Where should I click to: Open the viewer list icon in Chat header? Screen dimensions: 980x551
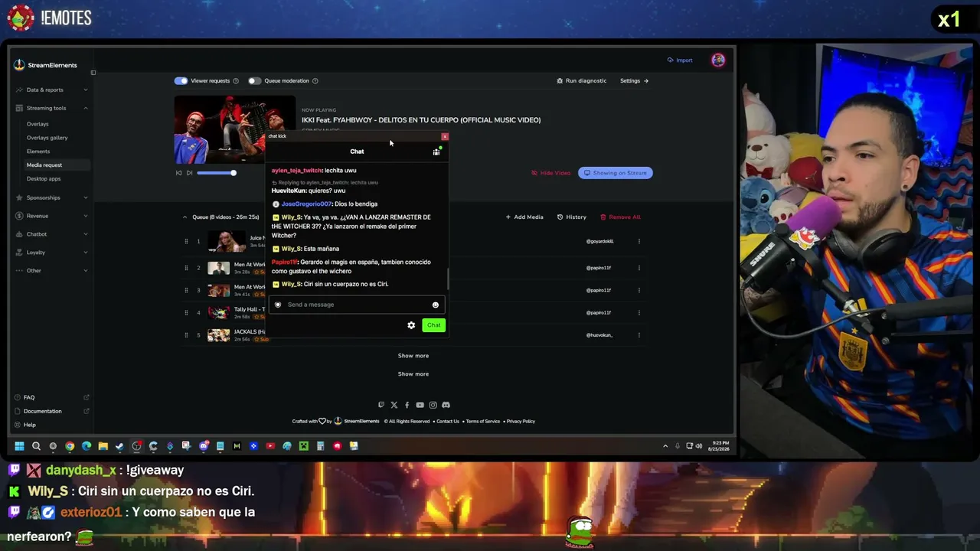[x=436, y=152]
